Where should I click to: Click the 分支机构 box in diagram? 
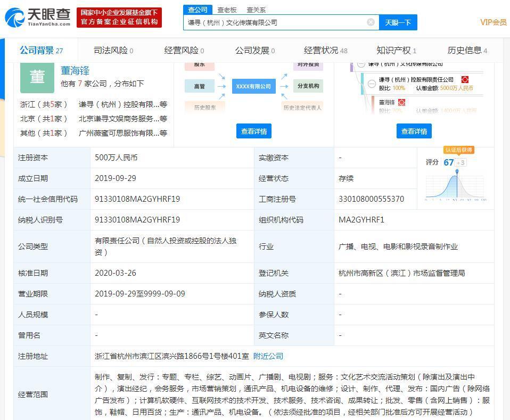308,86
